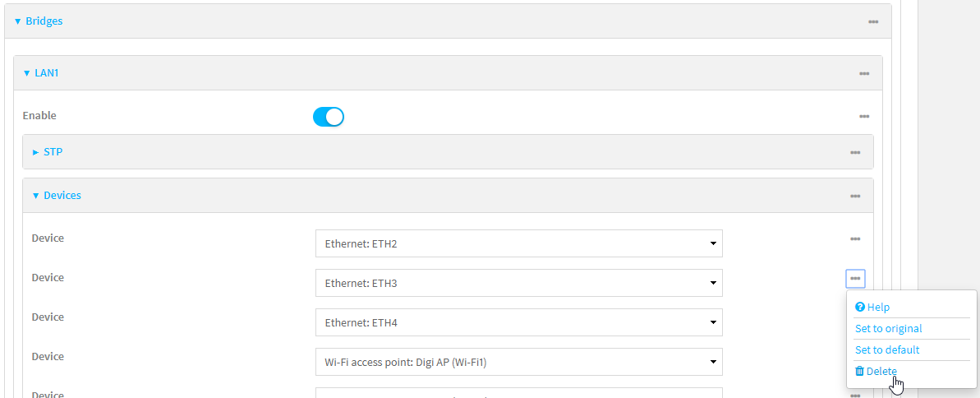Open the Ethernet: ETH4 device dropdown
Viewport: 980px width, 398px height.
click(x=518, y=322)
